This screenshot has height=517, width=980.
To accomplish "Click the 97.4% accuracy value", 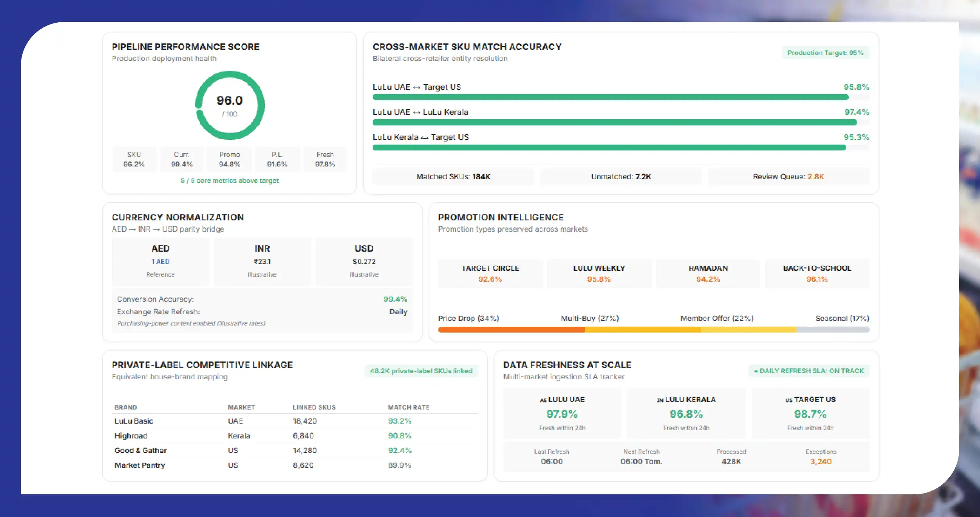I will pos(856,112).
